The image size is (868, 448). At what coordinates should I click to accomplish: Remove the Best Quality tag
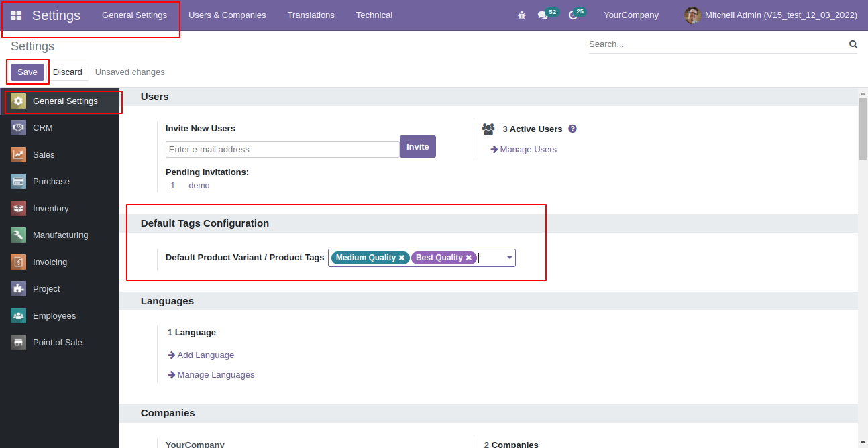pyautogui.click(x=469, y=258)
